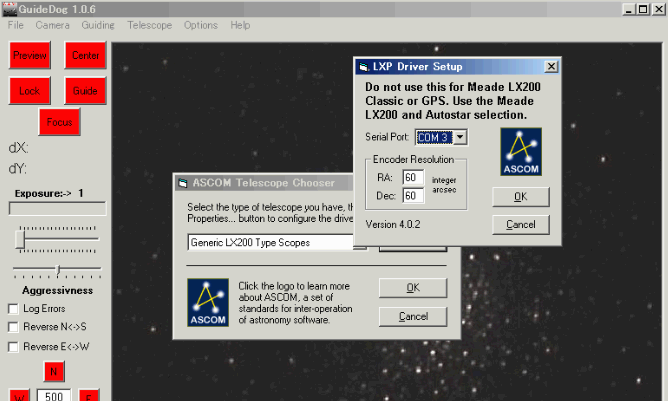Click the 'Aggressivness' label

pos(58,291)
